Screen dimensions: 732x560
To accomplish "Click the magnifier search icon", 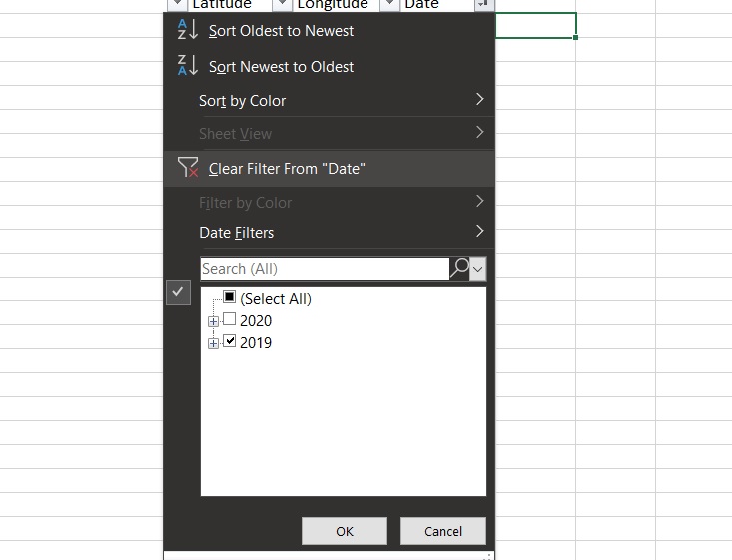I will point(459,268).
